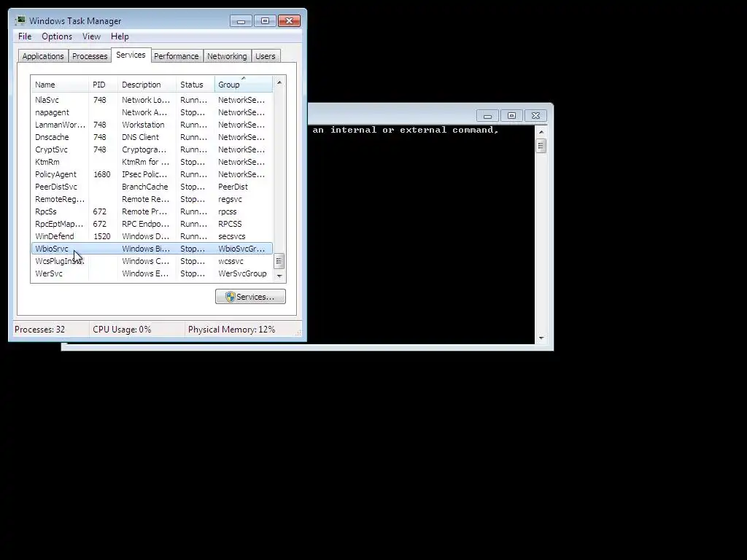Click the command prompt scrollbar thumb
The height and width of the screenshot is (560, 747).
pyautogui.click(x=541, y=146)
